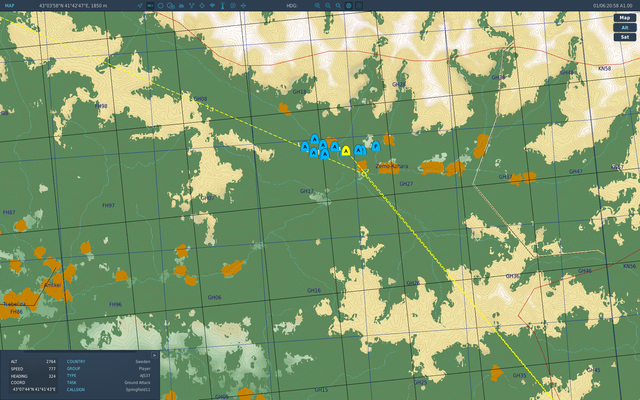Viewport: 640px width, 400px height.
Task: Select the plain circle drawing tool
Action: pos(160,6)
